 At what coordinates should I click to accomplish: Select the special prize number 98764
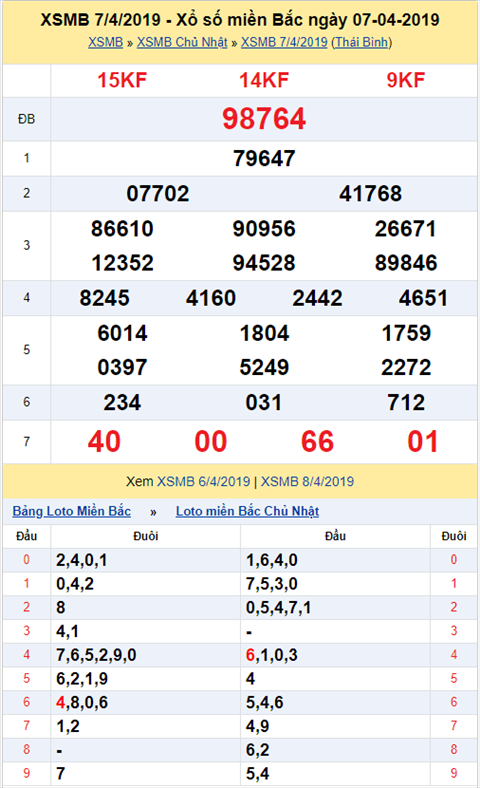coord(264,119)
